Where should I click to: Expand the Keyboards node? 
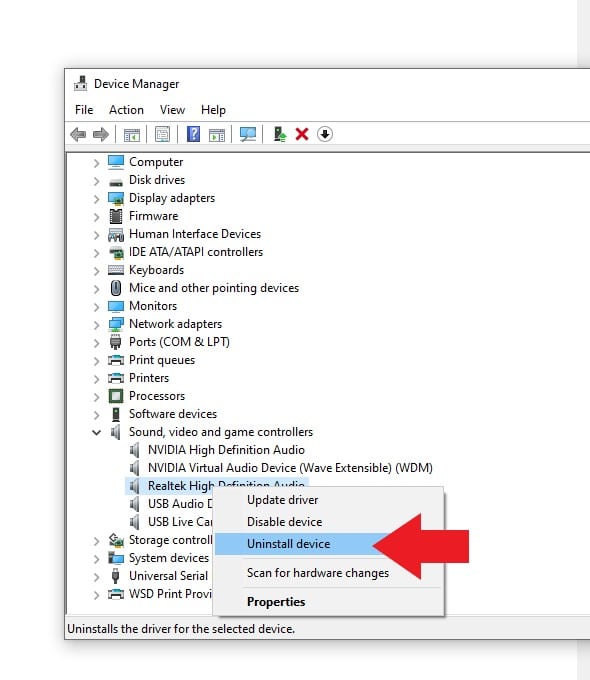96,271
